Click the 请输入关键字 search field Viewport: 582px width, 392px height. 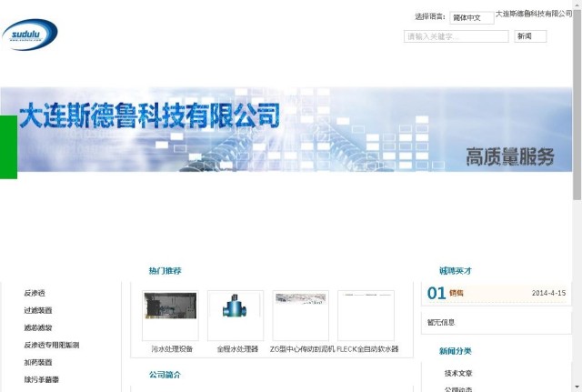[456, 36]
